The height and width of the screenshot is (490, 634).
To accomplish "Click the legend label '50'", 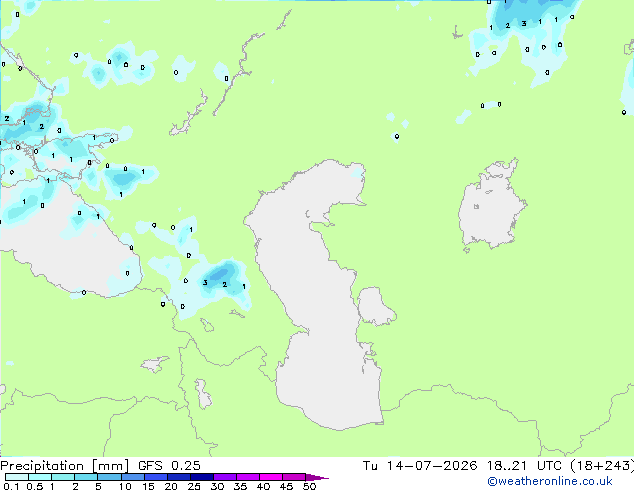I will (309, 486).
